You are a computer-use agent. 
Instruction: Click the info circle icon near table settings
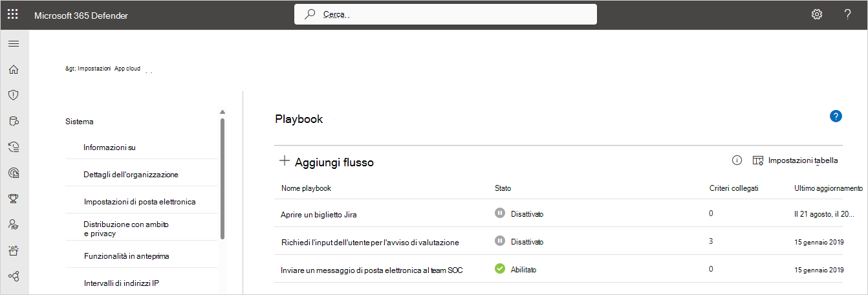pyautogui.click(x=737, y=160)
